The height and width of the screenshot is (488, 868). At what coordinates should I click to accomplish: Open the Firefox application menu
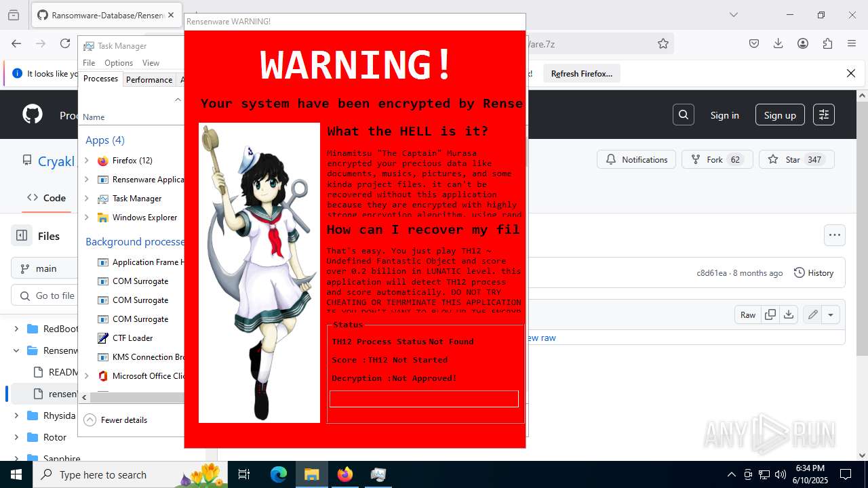pyautogui.click(x=852, y=43)
